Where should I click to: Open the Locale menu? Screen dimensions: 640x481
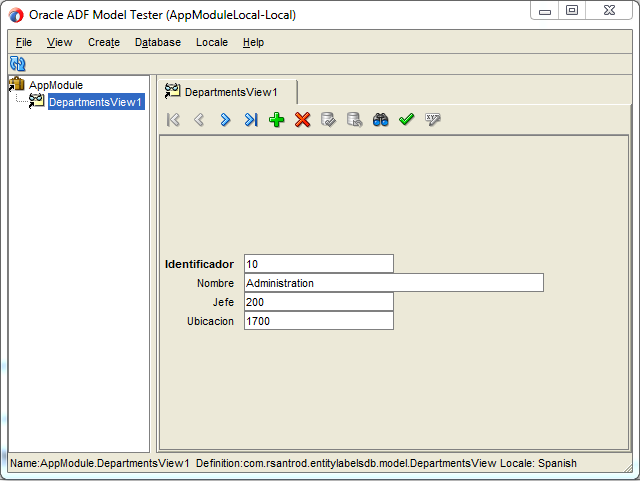click(x=212, y=42)
